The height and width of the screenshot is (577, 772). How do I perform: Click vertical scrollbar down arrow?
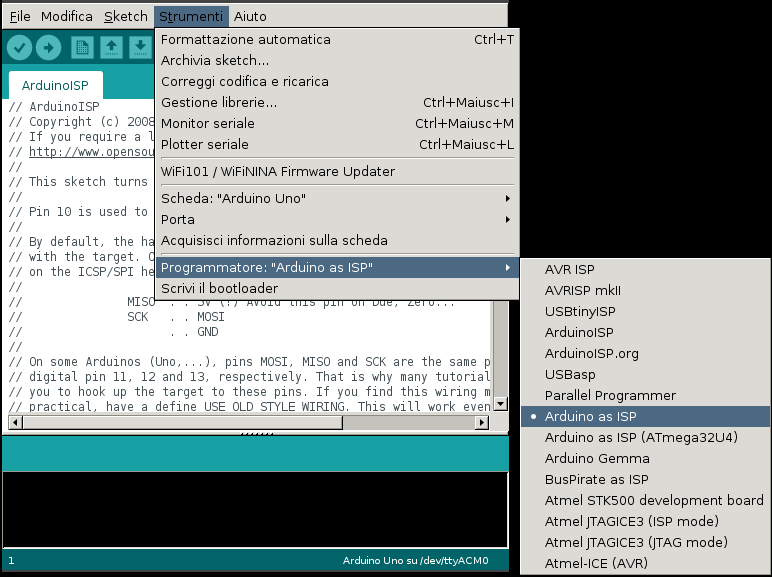[x=501, y=404]
